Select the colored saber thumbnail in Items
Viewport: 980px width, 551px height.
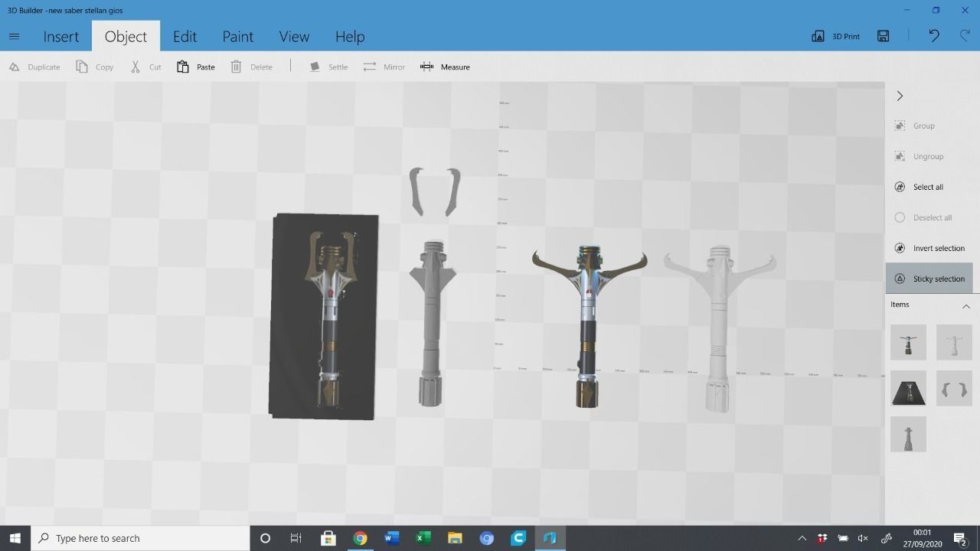[x=908, y=343]
